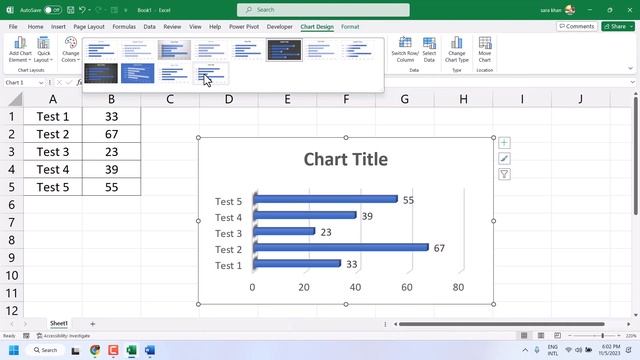This screenshot has height=360, width=640.
Task: Click the macro record icon in status bar
Action: [x=26, y=336]
